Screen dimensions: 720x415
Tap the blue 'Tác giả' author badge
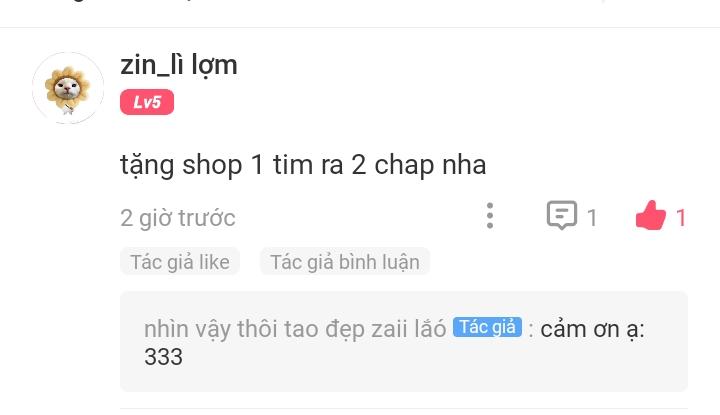point(487,327)
